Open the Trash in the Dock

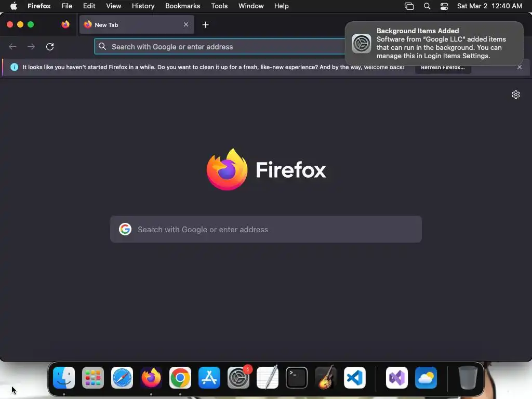click(468, 378)
